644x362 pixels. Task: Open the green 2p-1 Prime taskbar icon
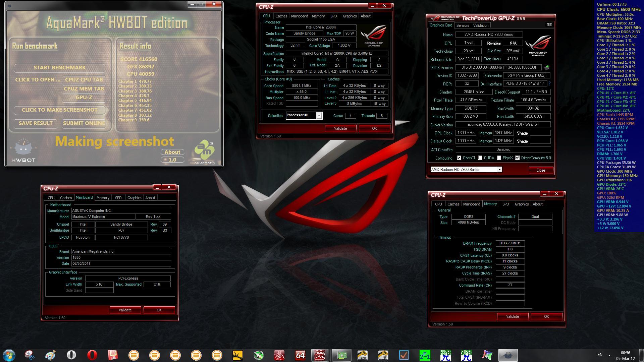[x=425, y=355]
